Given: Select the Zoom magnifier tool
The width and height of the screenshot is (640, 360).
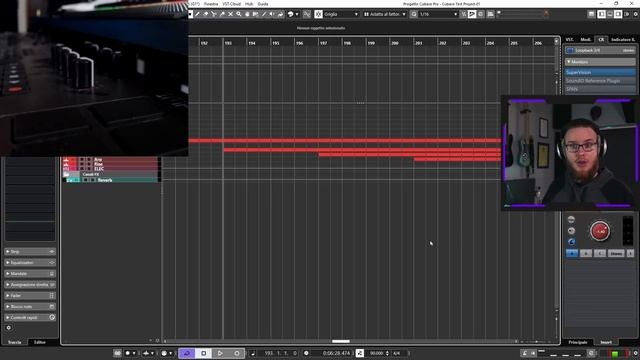Looking at the screenshot, I should [239, 14].
